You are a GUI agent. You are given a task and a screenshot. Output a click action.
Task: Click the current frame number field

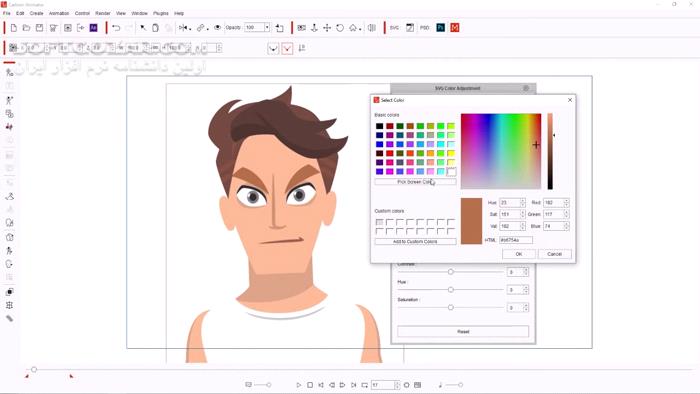tap(383, 385)
